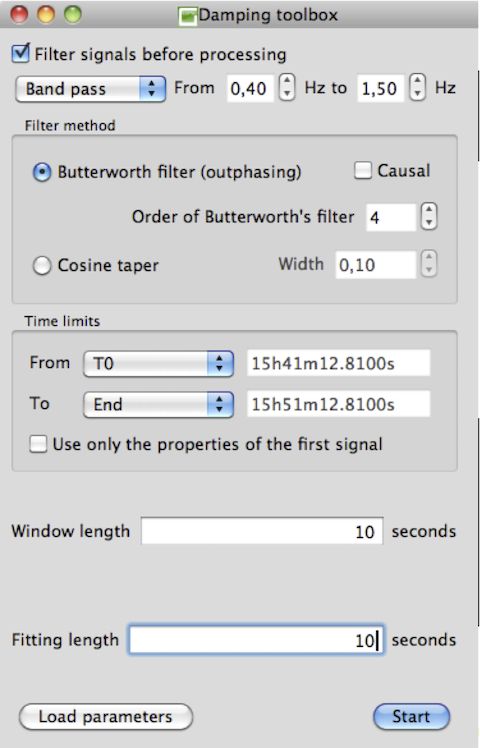Click the Start button
The width and height of the screenshot is (480, 748).
411,717
